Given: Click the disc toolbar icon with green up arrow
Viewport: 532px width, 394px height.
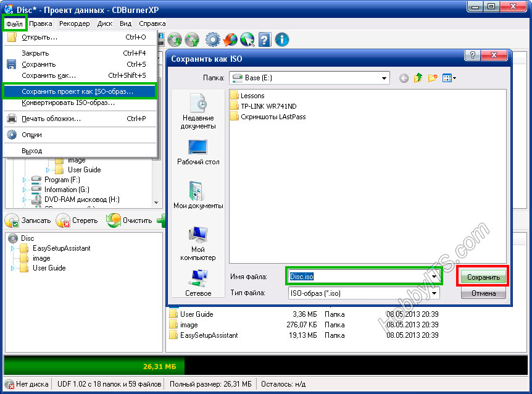Looking at the screenshot, I should [193, 40].
